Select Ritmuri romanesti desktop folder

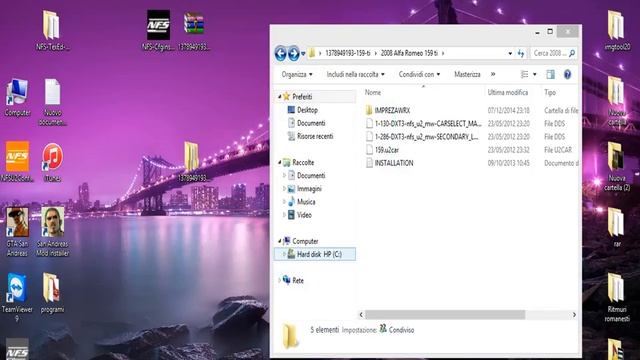point(617,298)
